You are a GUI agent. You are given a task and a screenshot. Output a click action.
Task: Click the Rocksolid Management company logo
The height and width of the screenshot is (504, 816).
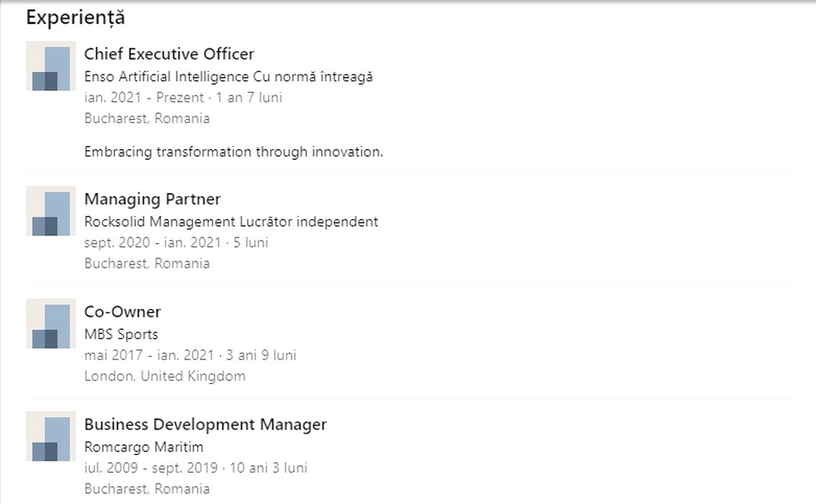pos(51,211)
